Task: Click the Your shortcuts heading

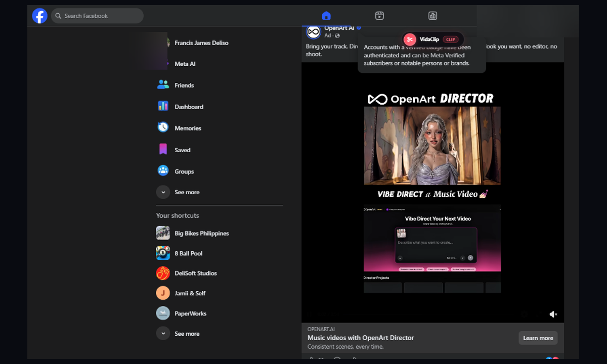Action: click(x=178, y=215)
